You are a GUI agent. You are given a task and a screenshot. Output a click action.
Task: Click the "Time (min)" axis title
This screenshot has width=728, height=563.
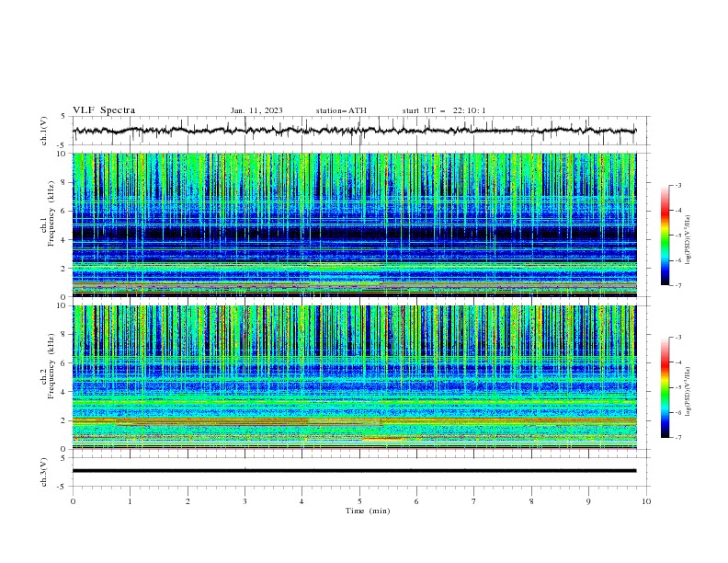pyautogui.click(x=368, y=511)
